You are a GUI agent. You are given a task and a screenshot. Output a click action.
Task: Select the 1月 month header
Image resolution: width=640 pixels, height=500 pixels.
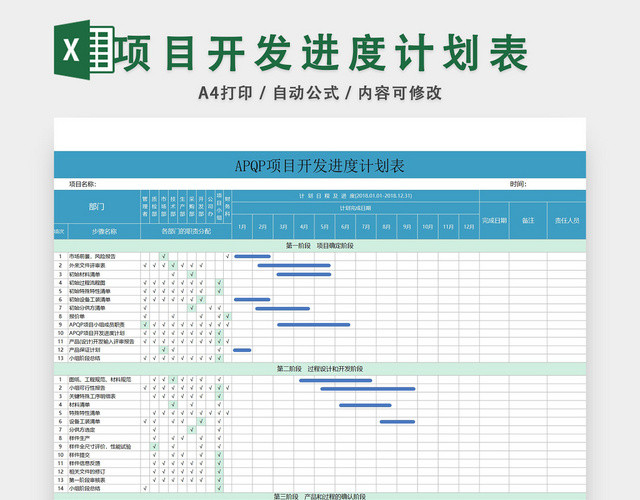(x=242, y=227)
